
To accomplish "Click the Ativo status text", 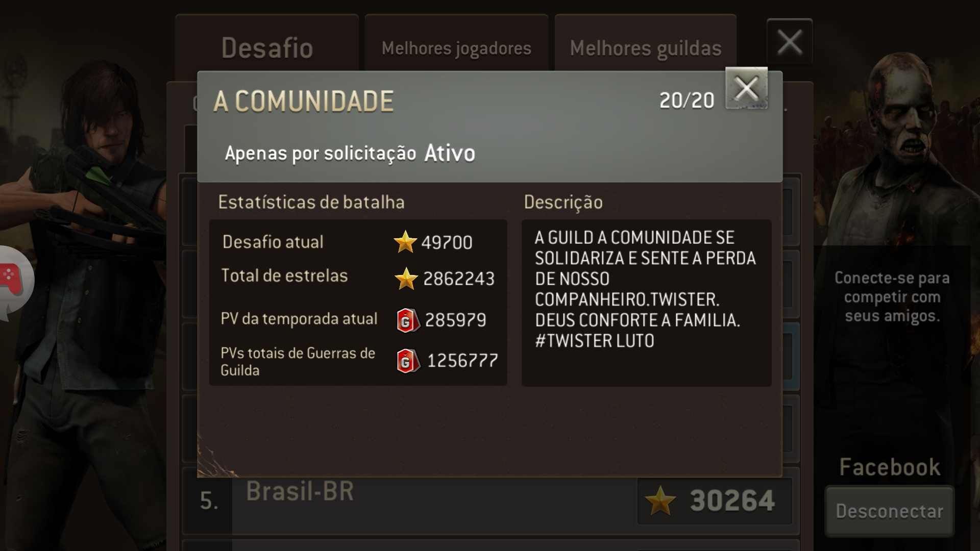I will coord(450,153).
